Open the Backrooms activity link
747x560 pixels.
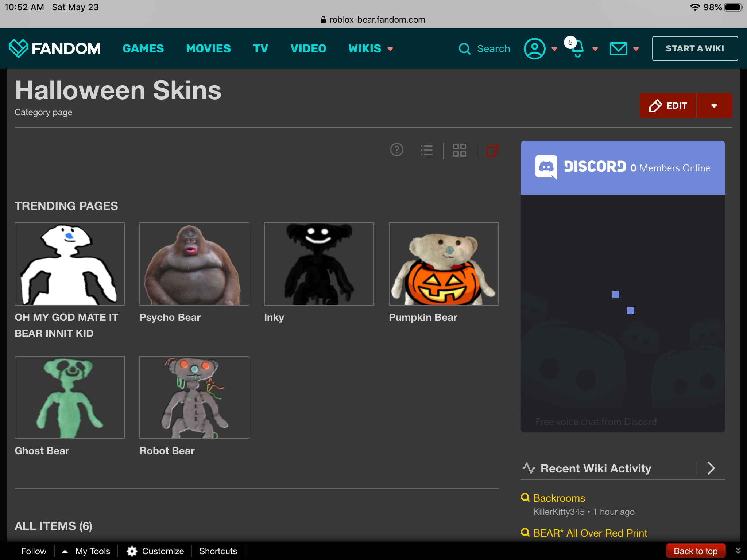[559, 498]
